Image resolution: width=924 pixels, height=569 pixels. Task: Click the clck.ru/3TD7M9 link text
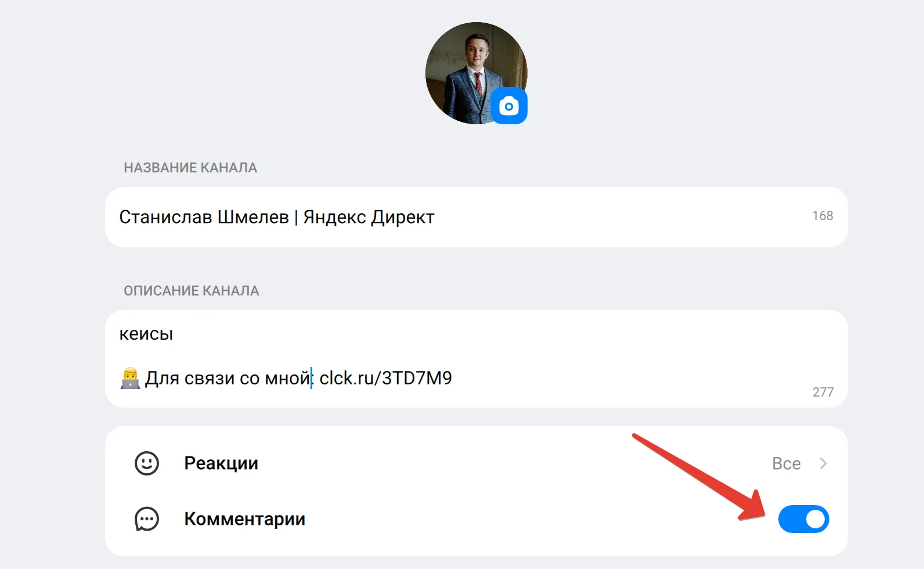point(385,378)
